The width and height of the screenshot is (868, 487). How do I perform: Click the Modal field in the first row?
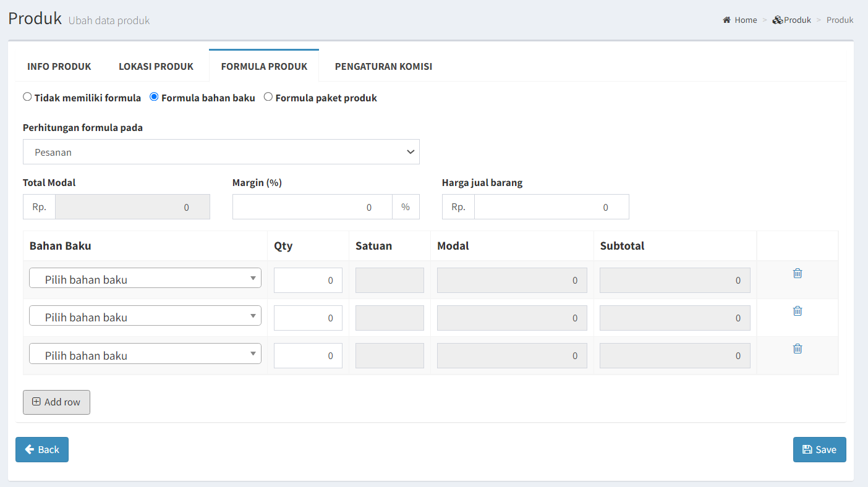click(512, 280)
